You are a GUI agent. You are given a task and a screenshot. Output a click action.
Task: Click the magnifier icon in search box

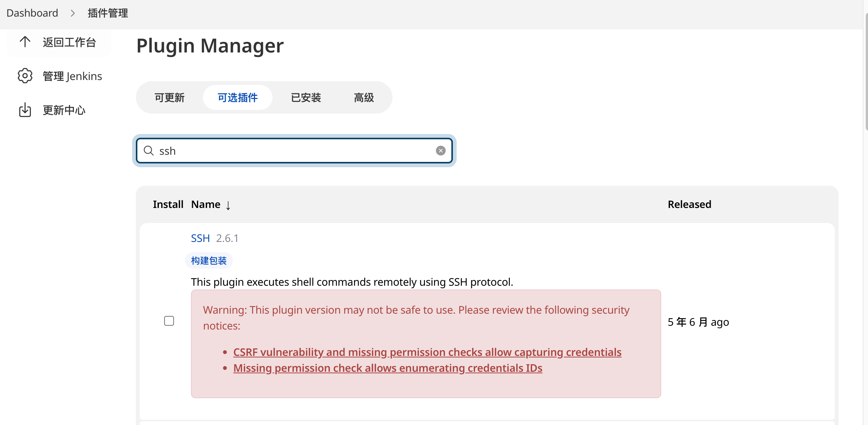coord(149,151)
